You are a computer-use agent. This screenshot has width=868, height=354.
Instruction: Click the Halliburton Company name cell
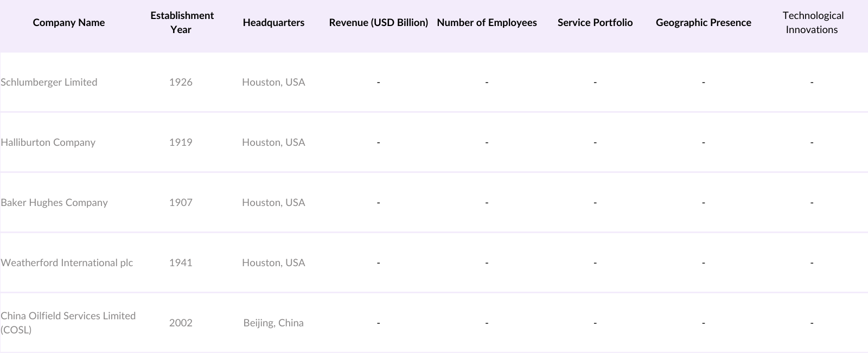[48, 143]
